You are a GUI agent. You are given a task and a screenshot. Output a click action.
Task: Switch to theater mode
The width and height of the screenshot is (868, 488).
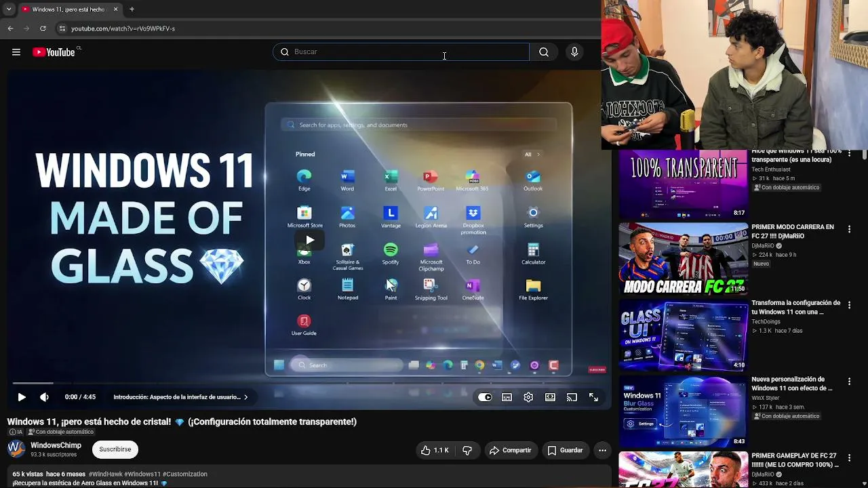point(550,397)
